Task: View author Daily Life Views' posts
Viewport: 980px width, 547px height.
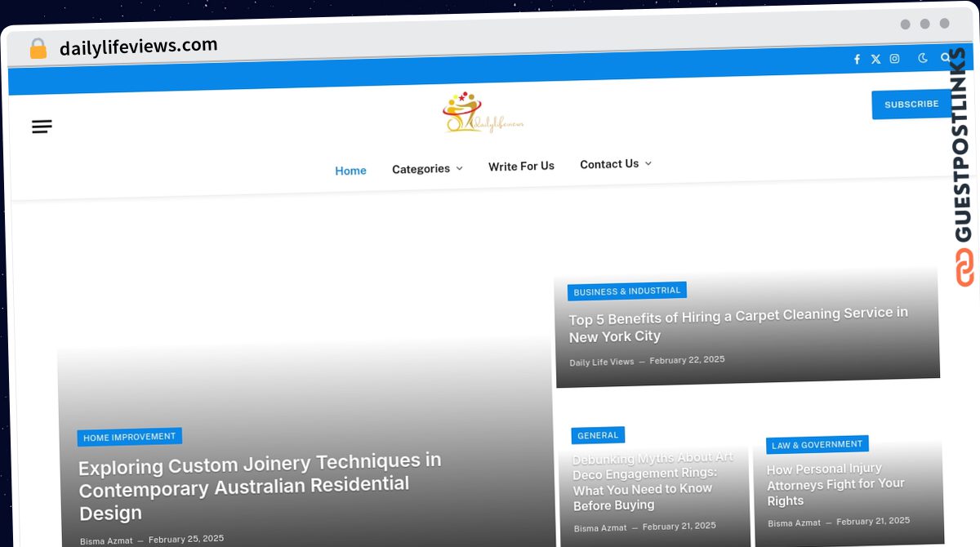Action: click(602, 362)
